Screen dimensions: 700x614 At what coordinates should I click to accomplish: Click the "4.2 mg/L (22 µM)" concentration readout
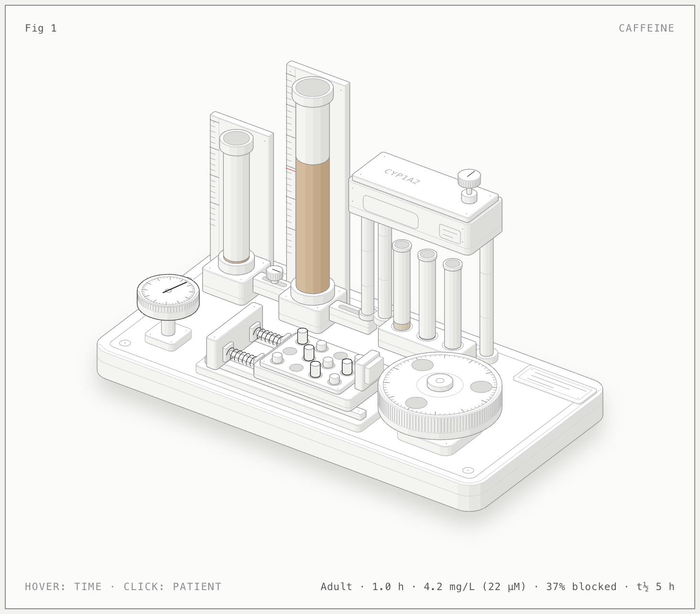point(475,587)
